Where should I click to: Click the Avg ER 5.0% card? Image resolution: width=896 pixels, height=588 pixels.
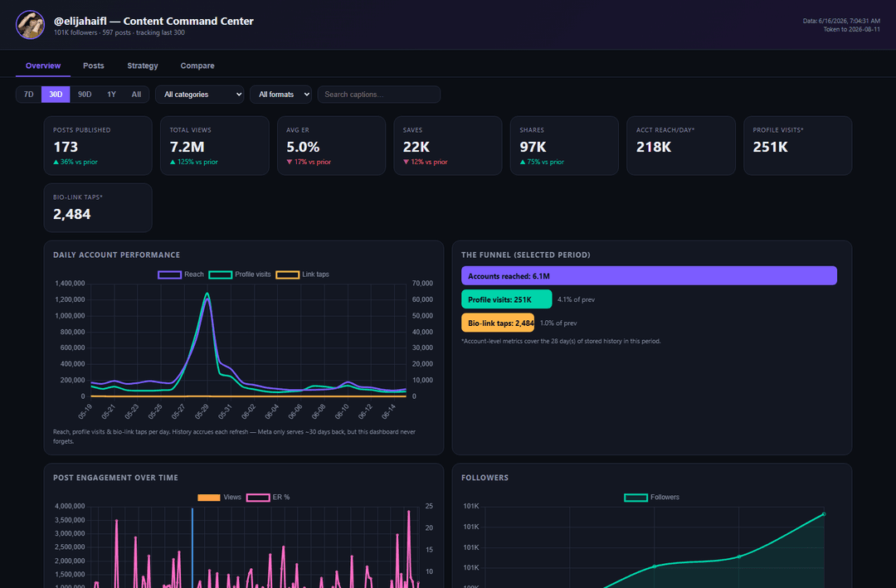point(331,146)
